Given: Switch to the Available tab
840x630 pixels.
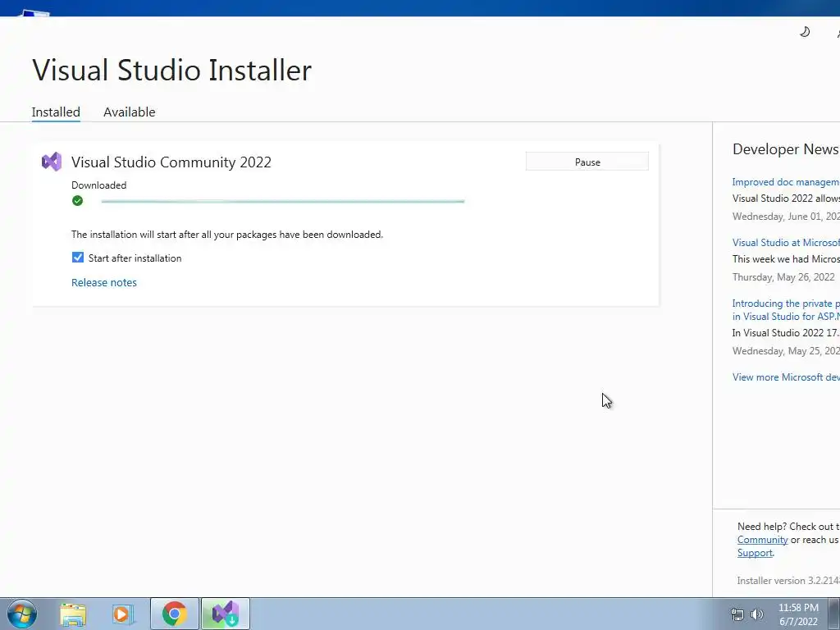Looking at the screenshot, I should click(129, 112).
